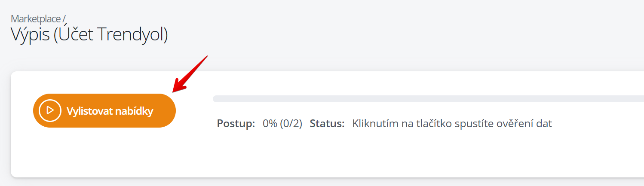Image resolution: width=644 pixels, height=186 pixels.
Task: Click the arrowhead pointing at the orange button
Action: tap(179, 86)
